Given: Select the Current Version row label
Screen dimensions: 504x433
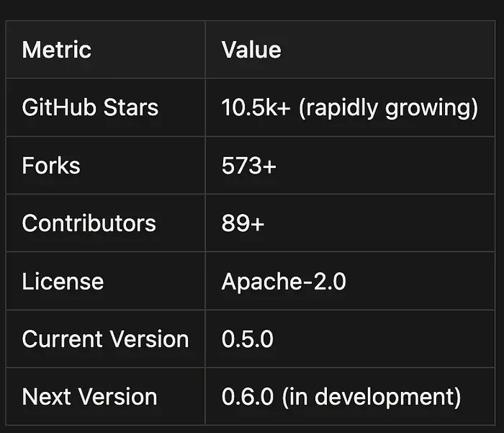Looking at the screenshot, I should 105,339.
